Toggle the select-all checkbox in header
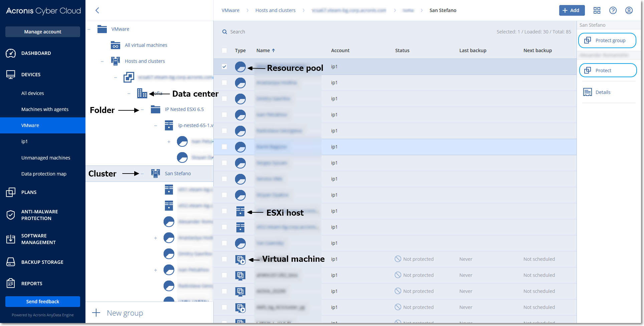This screenshot has height=326, width=644. (x=224, y=50)
